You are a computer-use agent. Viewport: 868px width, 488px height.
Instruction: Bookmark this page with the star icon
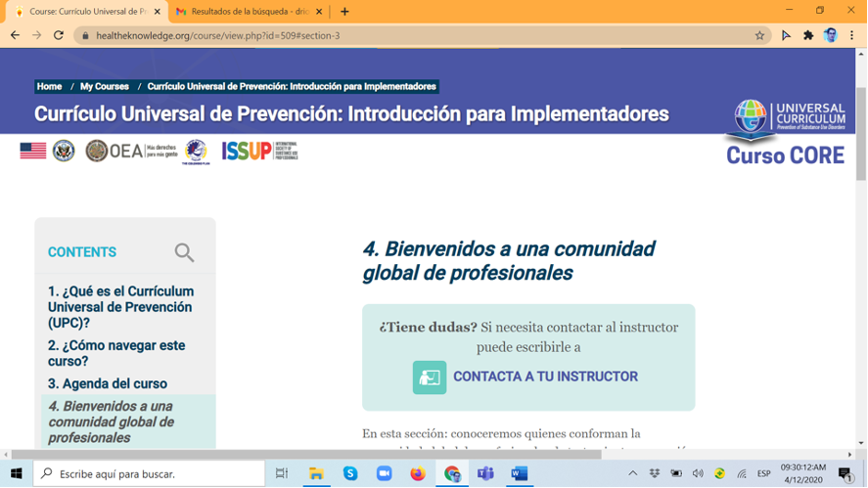click(x=759, y=35)
